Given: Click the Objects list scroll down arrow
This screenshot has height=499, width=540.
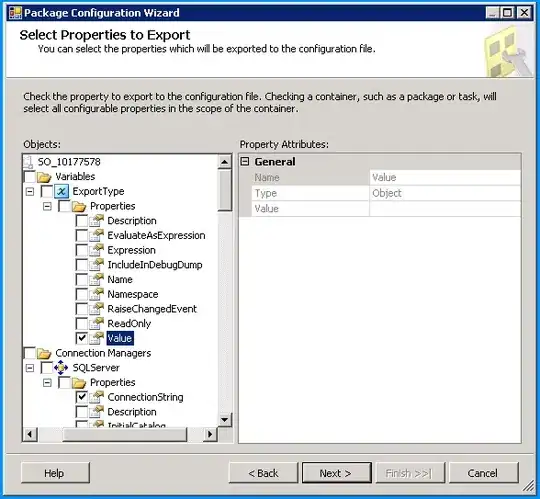Looking at the screenshot, I should [225, 420].
